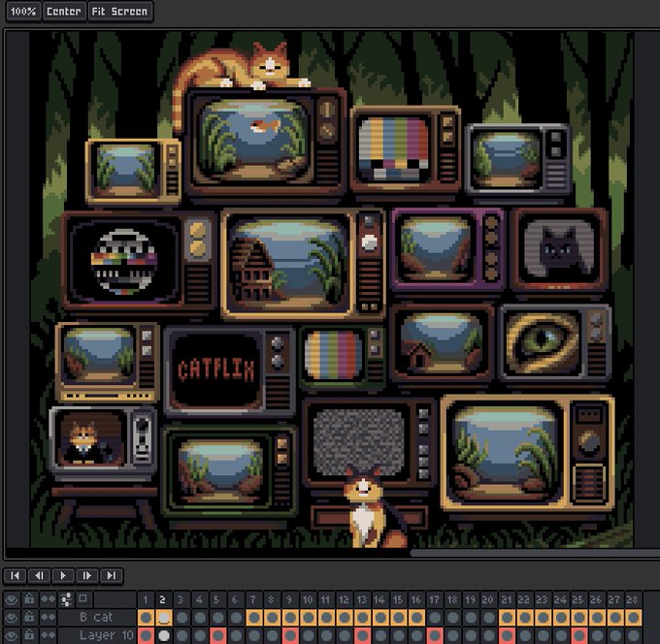This screenshot has height=644, width=660.
Task: Toggle continuous mode for all layers in header
Action: 48,599
